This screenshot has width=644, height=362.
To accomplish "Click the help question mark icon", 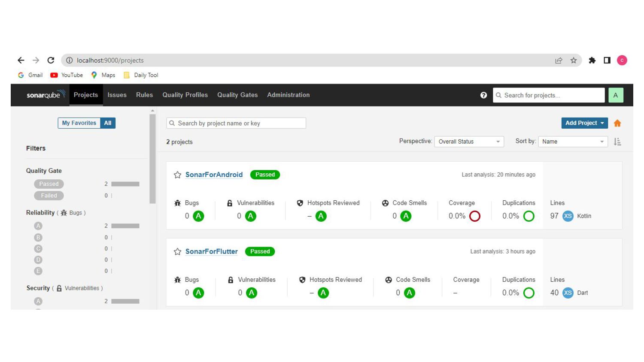I will tap(483, 95).
